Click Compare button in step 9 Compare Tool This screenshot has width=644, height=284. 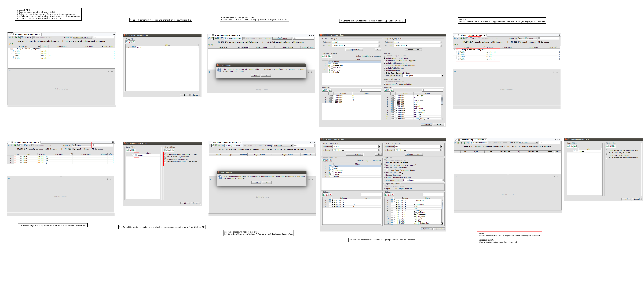click(x=426, y=124)
